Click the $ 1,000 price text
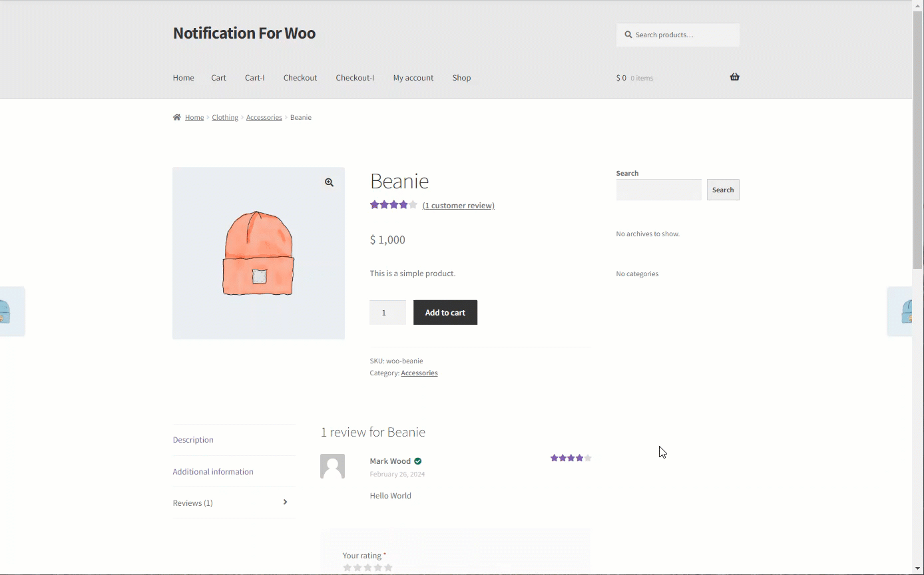This screenshot has height=575, width=924. (387, 240)
